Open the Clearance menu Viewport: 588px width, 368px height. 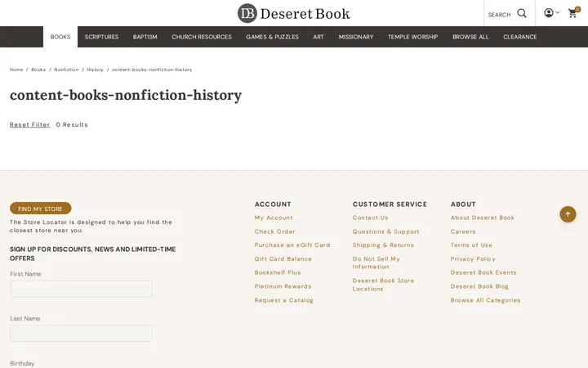click(x=520, y=37)
